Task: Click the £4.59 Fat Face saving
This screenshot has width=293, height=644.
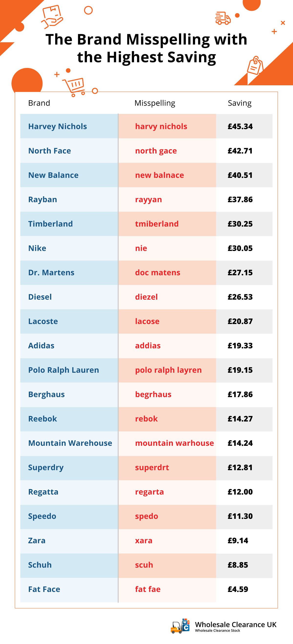Action: (x=238, y=589)
